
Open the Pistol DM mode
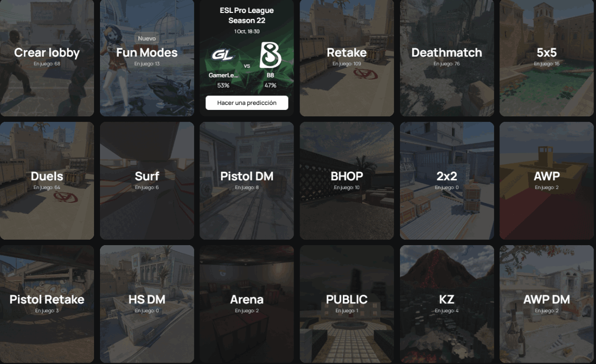click(x=247, y=181)
